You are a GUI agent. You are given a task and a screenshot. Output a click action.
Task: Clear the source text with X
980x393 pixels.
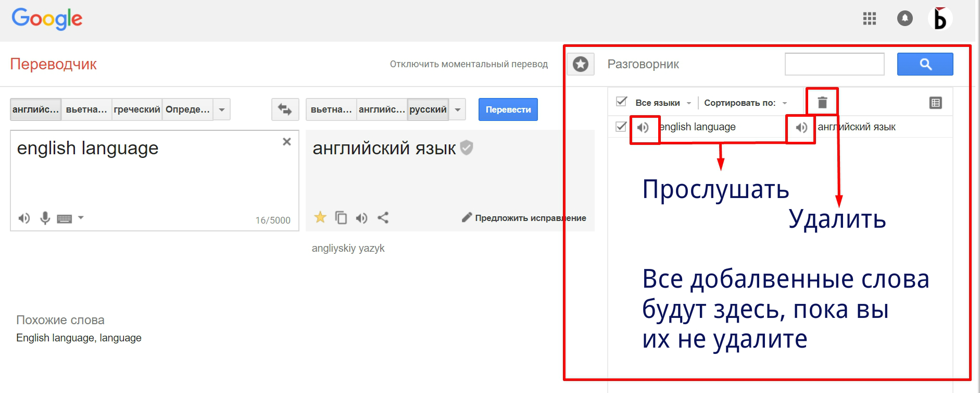[286, 142]
